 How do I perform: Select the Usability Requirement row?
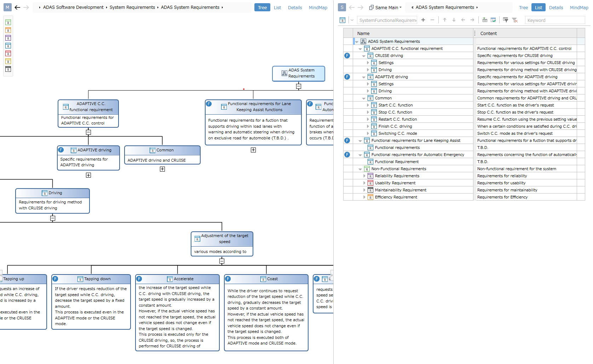coord(413,183)
